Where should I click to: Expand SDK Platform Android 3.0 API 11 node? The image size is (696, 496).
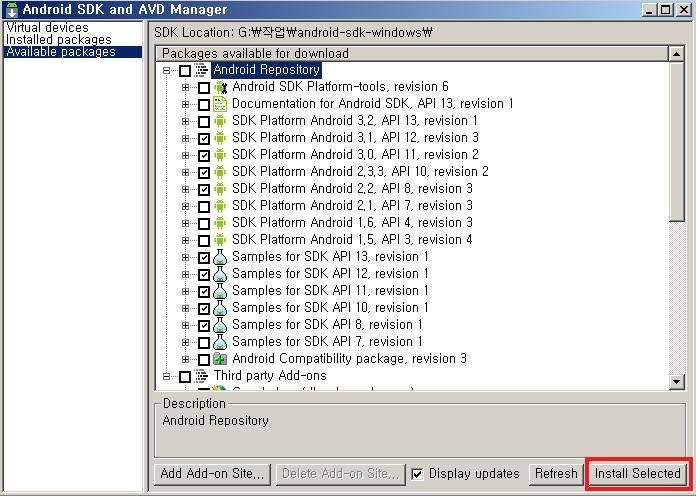point(186,155)
